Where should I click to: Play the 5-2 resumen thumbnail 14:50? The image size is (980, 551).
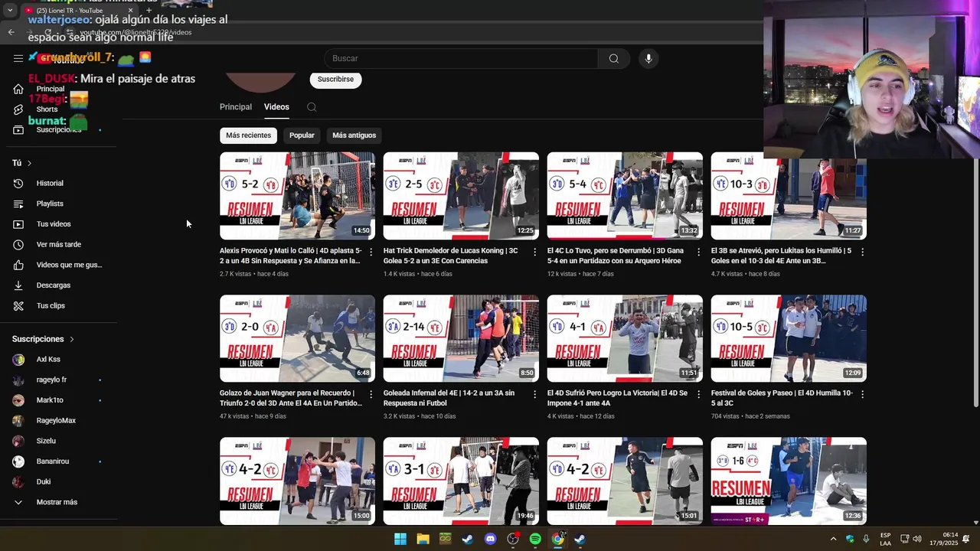tap(297, 196)
